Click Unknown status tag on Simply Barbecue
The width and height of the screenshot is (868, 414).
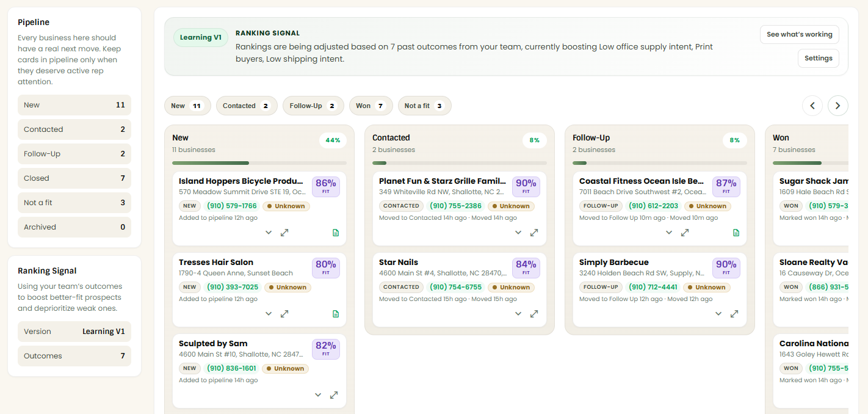pos(707,287)
